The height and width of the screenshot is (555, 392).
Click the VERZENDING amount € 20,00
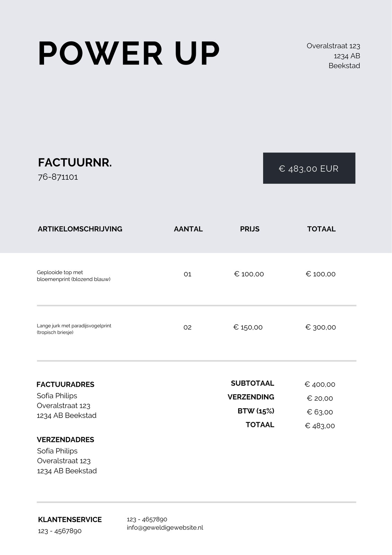320,398
